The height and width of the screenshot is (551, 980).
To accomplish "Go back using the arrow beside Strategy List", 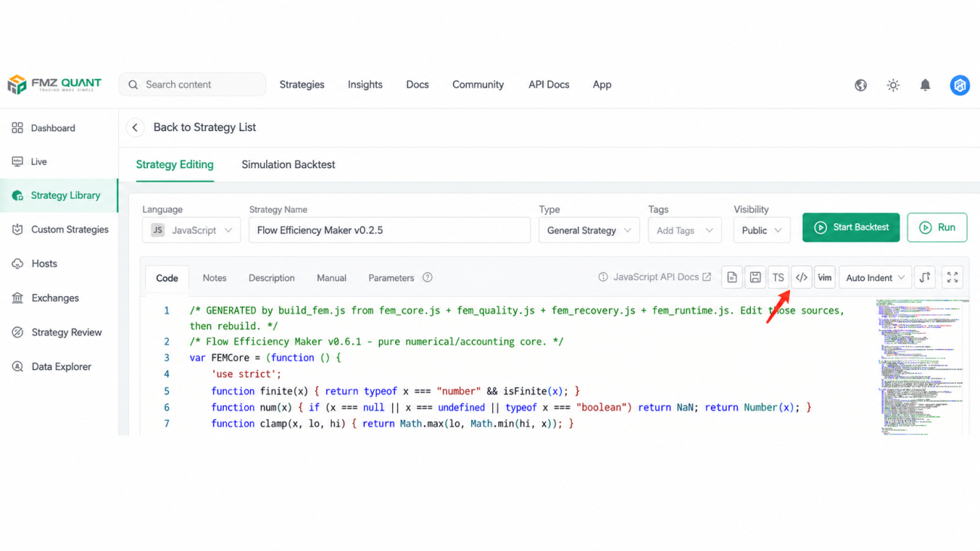I will (x=135, y=127).
